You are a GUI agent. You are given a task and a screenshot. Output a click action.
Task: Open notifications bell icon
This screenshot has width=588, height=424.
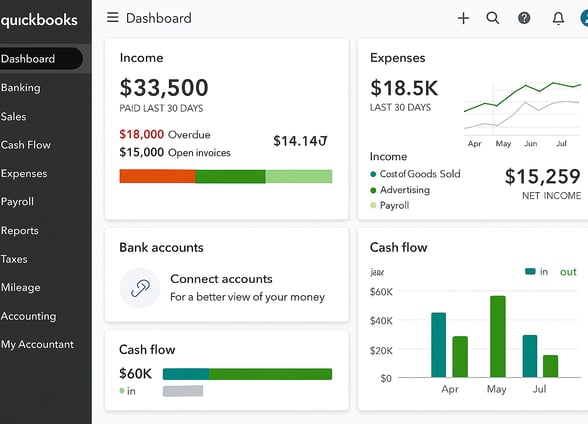(558, 18)
